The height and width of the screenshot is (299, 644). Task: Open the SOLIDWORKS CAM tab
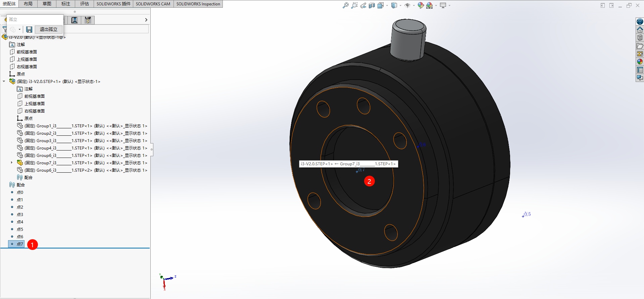tap(153, 4)
